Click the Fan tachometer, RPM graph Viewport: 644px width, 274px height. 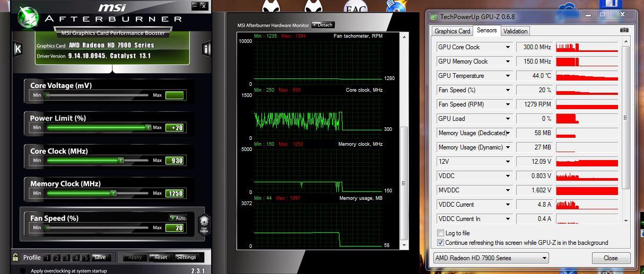click(x=318, y=63)
